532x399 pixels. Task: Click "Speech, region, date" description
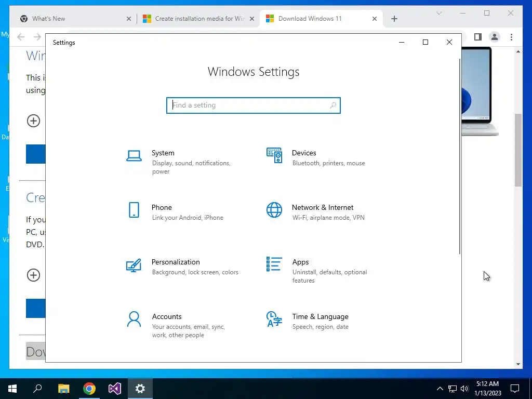pos(320,327)
